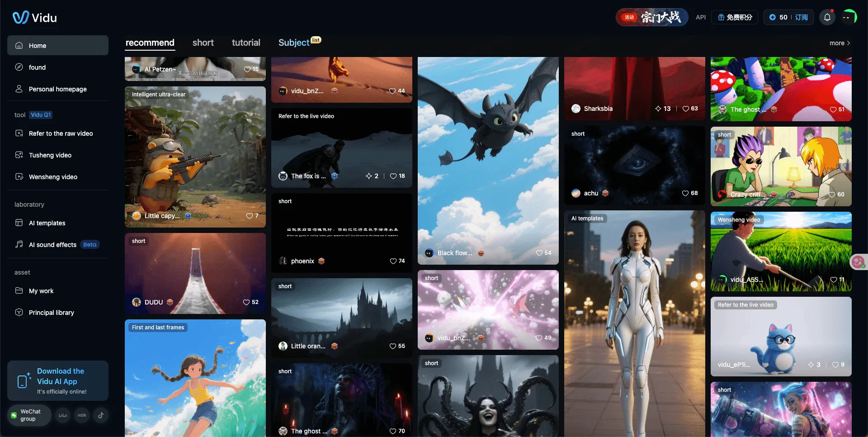Click the Vidu Q1 tool badge
This screenshot has width=868, height=437.
[x=41, y=115]
